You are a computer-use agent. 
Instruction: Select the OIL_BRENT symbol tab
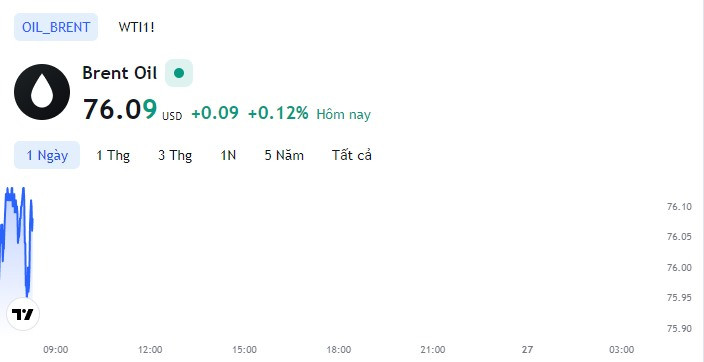tap(56, 27)
